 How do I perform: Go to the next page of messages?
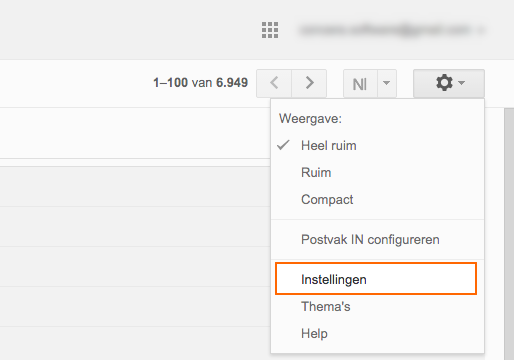[309, 83]
